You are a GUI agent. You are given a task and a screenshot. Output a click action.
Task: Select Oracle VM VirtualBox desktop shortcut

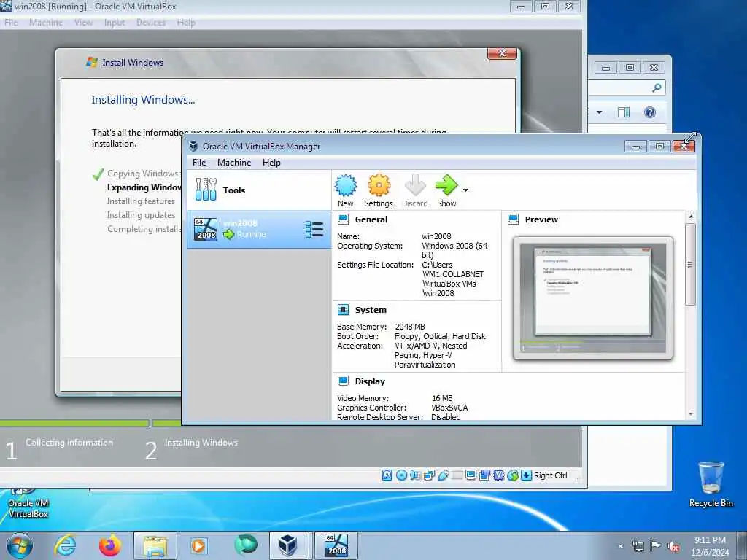(x=28, y=503)
